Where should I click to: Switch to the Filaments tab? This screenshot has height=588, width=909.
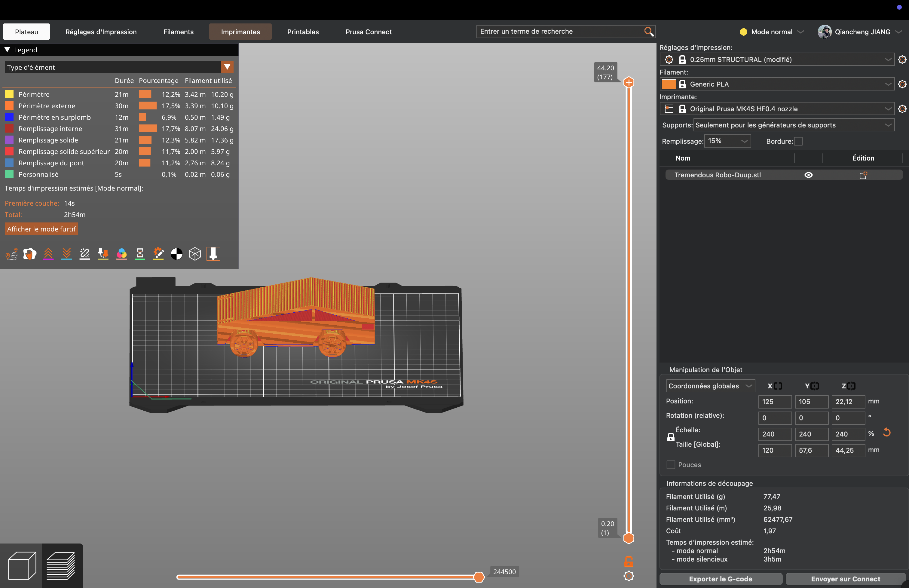[x=178, y=32]
